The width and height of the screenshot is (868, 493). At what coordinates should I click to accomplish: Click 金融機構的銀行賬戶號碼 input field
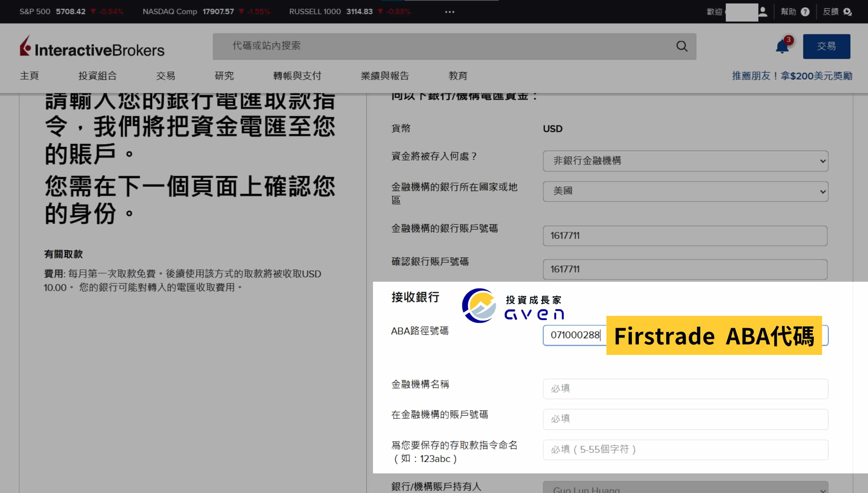pos(685,236)
